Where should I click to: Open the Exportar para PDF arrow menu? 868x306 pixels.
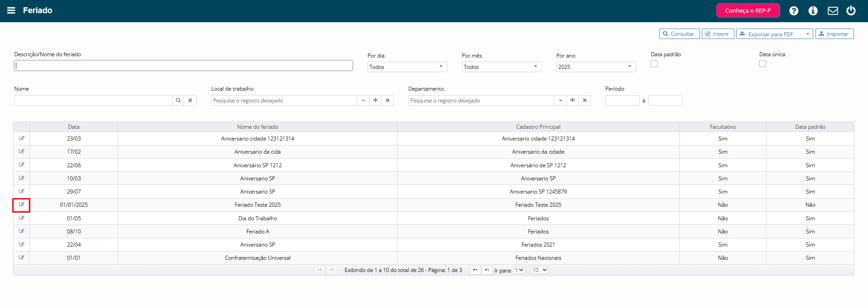[x=807, y=34]
